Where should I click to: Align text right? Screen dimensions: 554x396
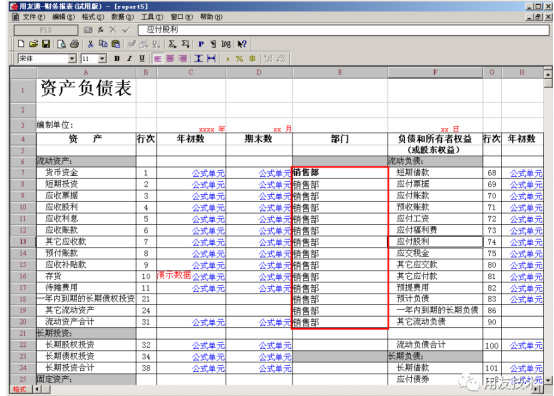183,59
